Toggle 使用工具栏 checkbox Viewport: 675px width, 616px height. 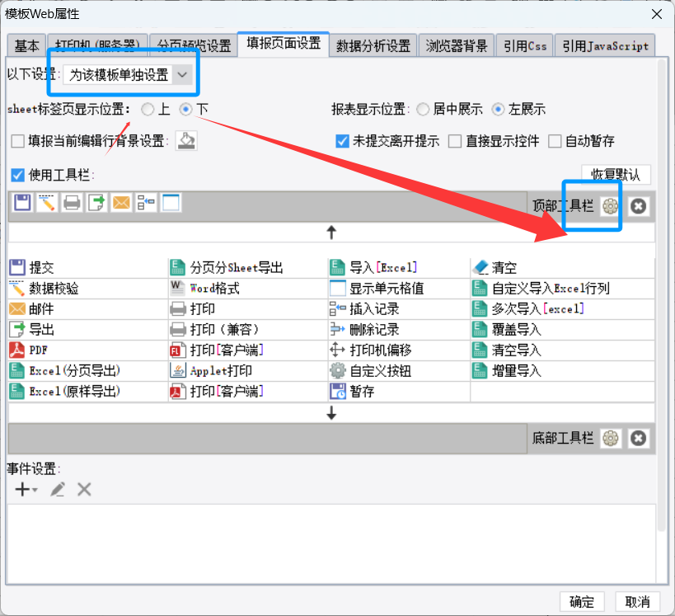coord(17,175)
